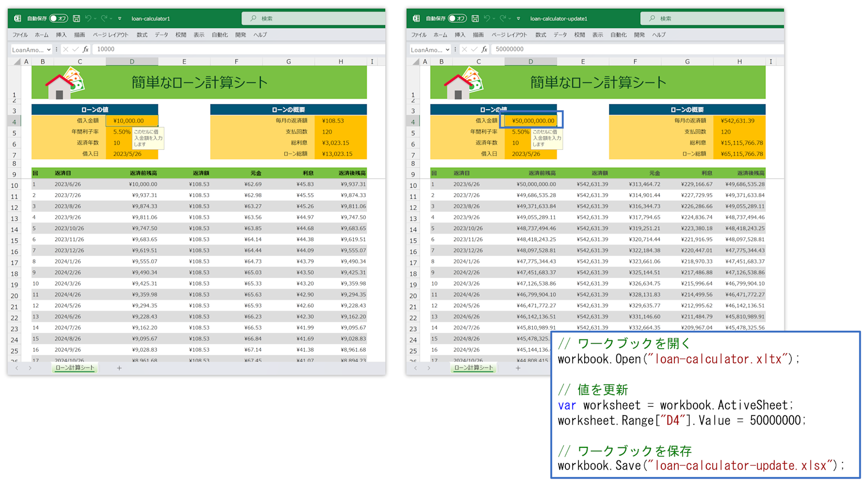Image resolution: width=868 pixels, height=487 pixels.
Task: Expand the Name Box dropdown in loan-calculator-update1
Action: tap(447, 50)
